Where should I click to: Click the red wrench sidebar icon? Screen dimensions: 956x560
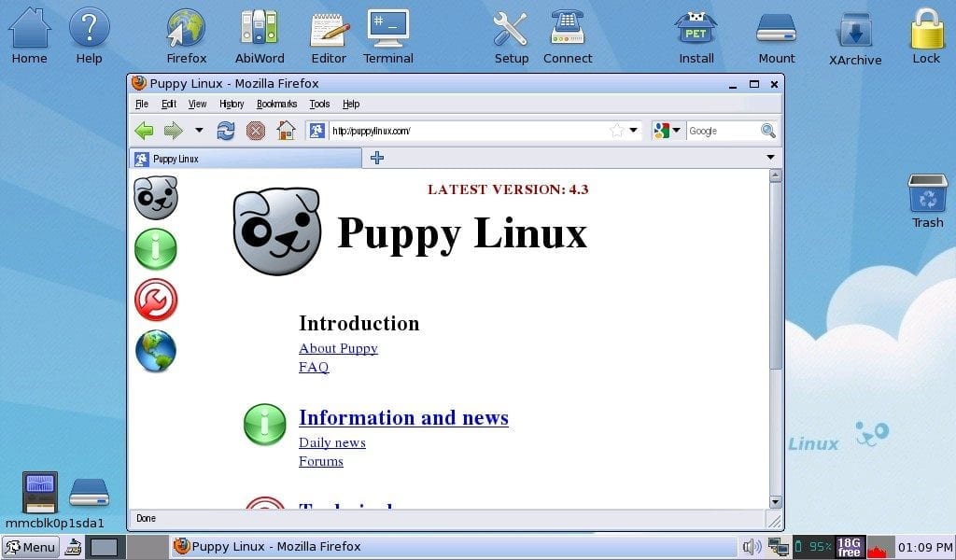coord(156,300)
